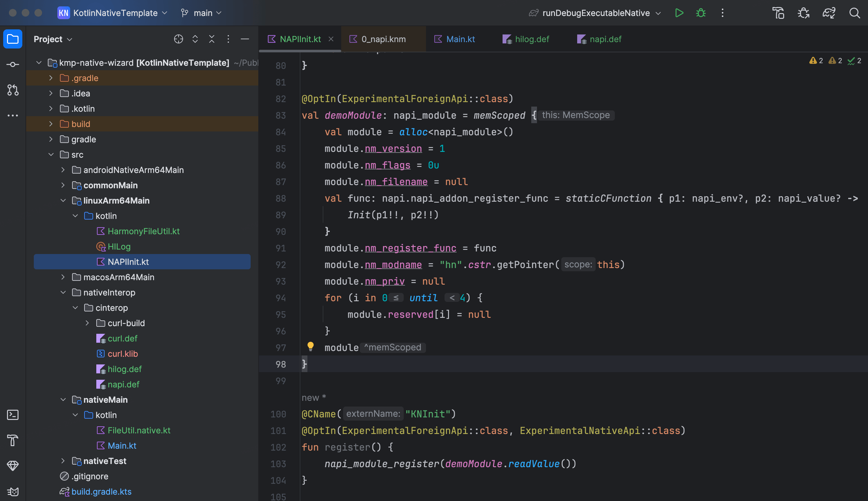Open the ruby gem tool window icon
Image resolution: width=868 pixels, height=501 pixels.
click(x=13, y=466)
